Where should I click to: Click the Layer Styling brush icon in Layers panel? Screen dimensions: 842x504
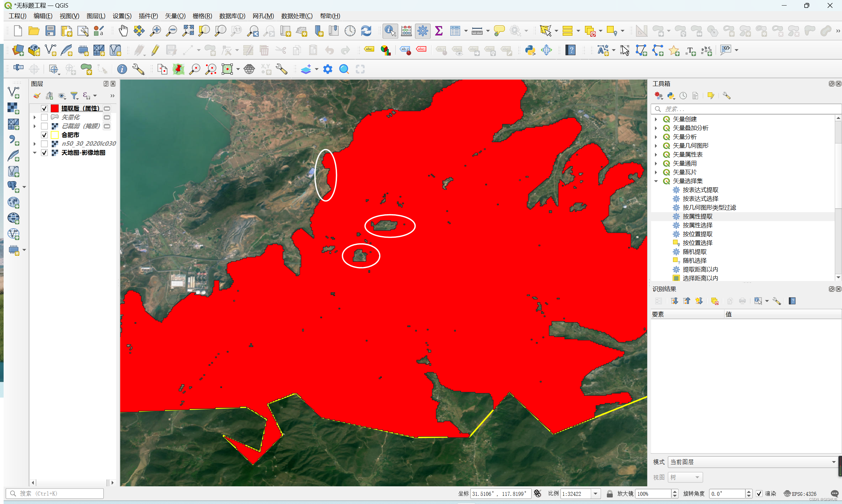point(37,96)
